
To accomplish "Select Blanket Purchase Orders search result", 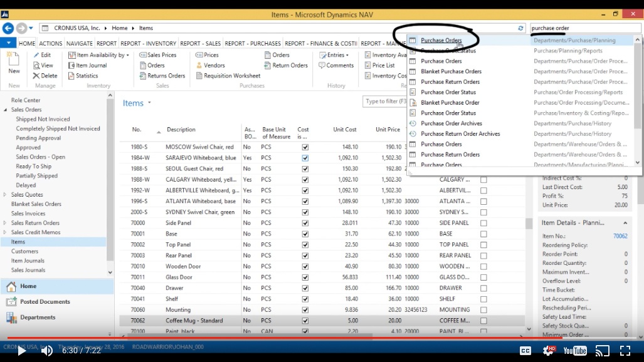I will pyautogui.click(x=451, y=71).
